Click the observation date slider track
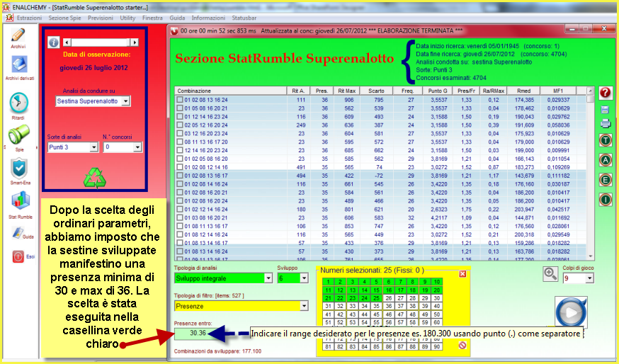The width and height of the screenshot is (619, 364). (x=101, y=42)
